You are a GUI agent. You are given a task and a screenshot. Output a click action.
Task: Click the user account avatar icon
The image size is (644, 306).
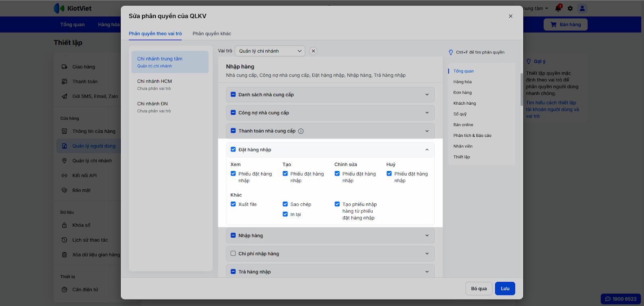[582, 8]
